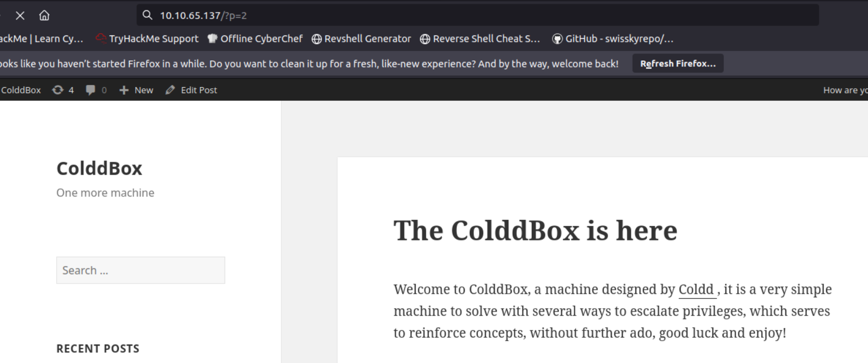The height and width of the screenshot is (363, 868).
Task: Click the ColddBox site title in the sidebar
Action: (99, 169)
